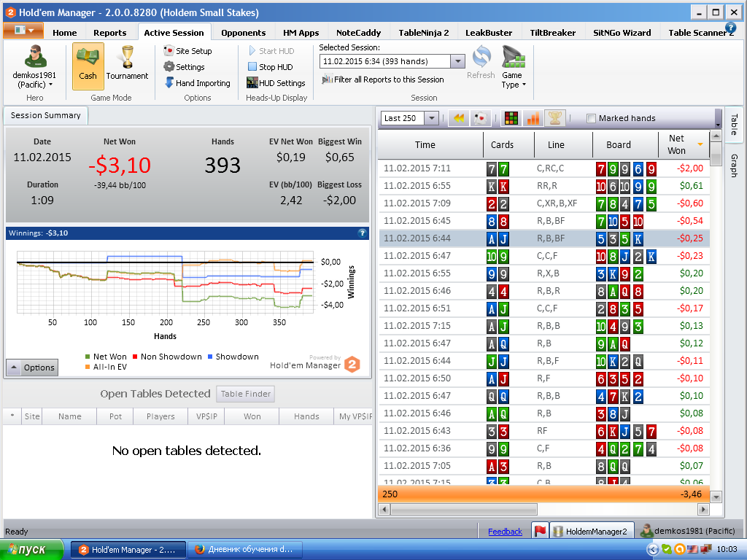This screenshot has height=560, width=747.
Task: Click the HoldemManager2 database status item
Action: (592, 531)
